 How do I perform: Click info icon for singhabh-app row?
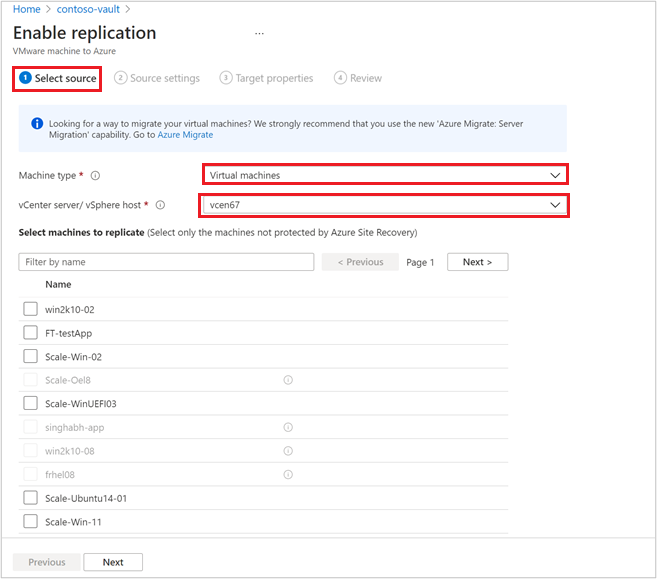point(287,427)
